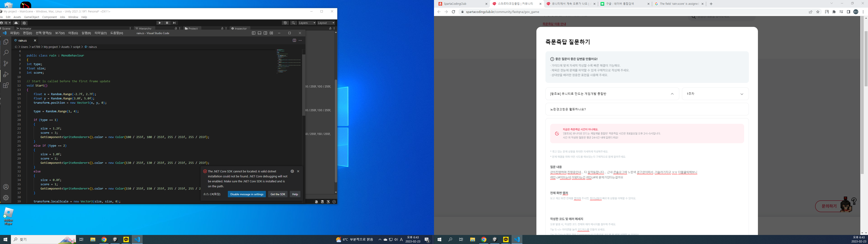This screenshot has height=244, width=868.
Task: Open the 1주차 week dropdown
Action: click(x=715, y=94)
